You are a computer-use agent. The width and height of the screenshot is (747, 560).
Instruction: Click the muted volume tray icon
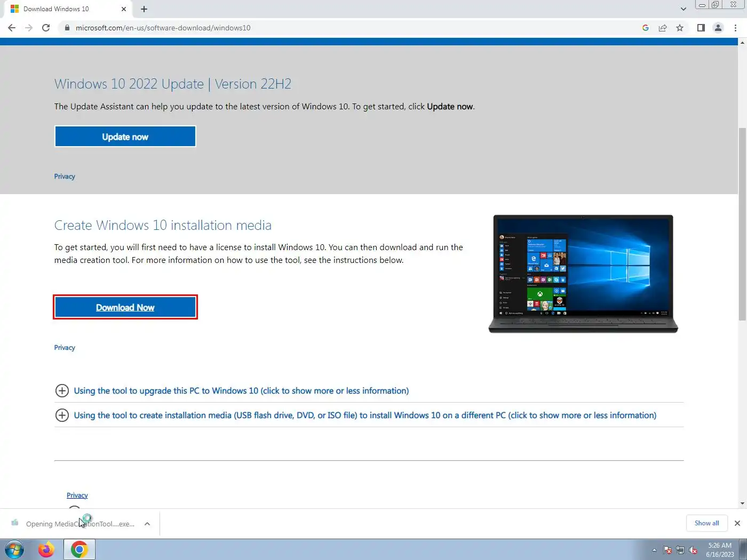[x=693, y=550]
